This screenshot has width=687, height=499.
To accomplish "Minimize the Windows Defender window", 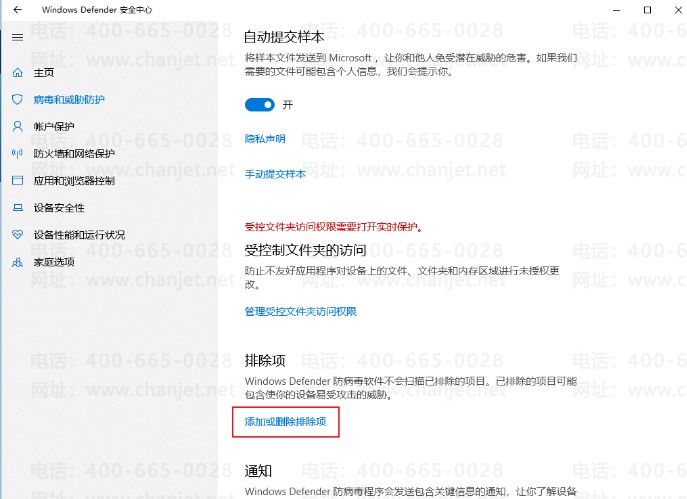I will [616, 10].
